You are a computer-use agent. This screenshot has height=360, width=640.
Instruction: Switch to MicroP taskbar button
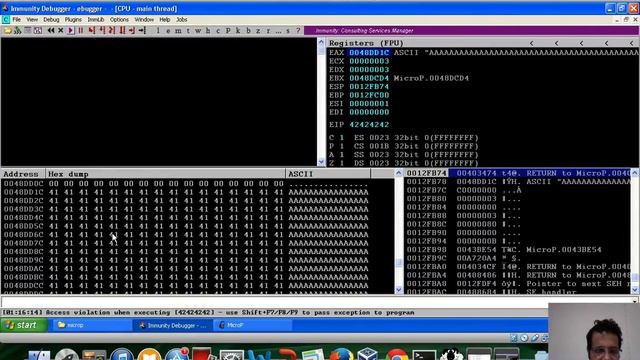click(253, 325)
